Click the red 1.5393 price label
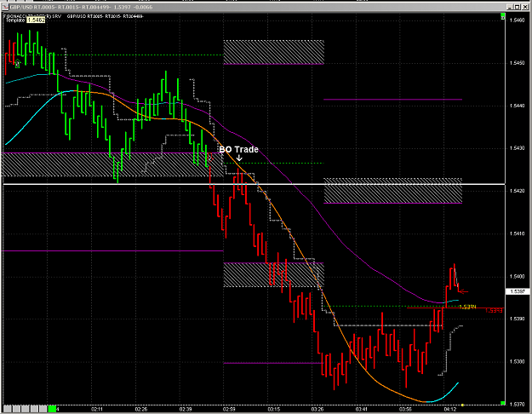The width and height of the screenshot is (532, 414). (x=494, y=310)
